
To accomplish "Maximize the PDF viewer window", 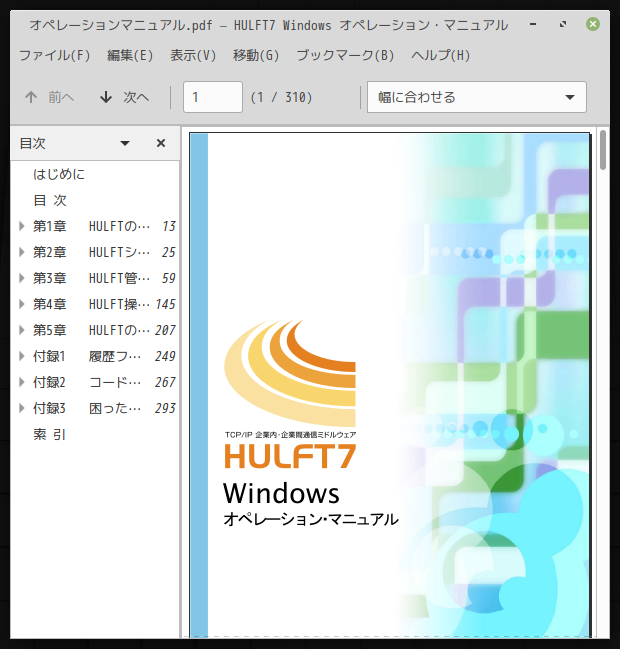I will [x=563, y=24].
